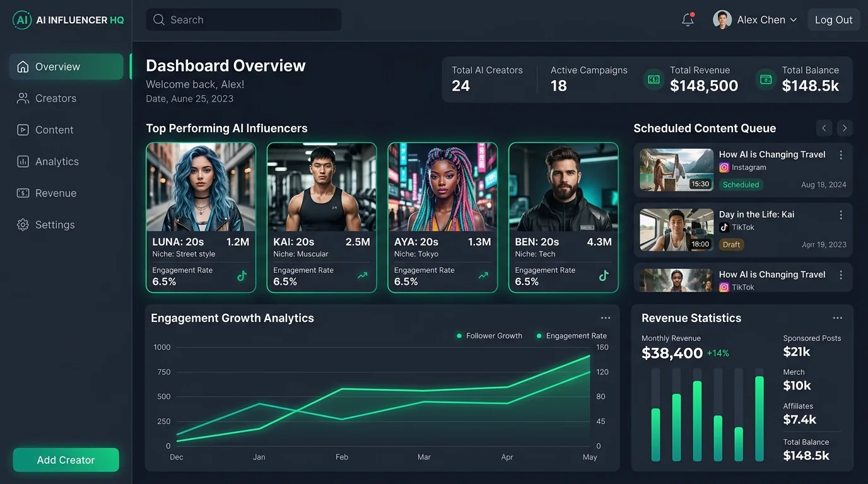Click the Affiliates $7.4k value
This screenshot has height=484, width=868.
pos(800,420)
